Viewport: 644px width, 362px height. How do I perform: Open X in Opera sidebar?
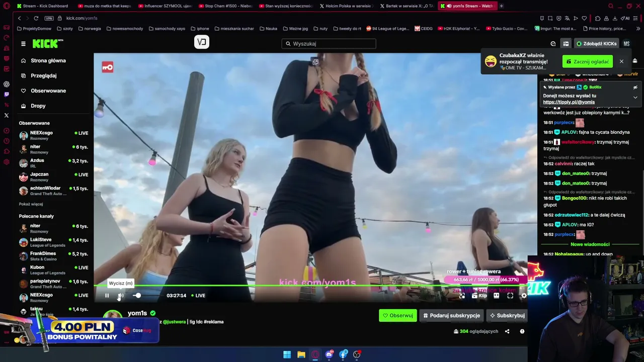(x=7, y=115)
